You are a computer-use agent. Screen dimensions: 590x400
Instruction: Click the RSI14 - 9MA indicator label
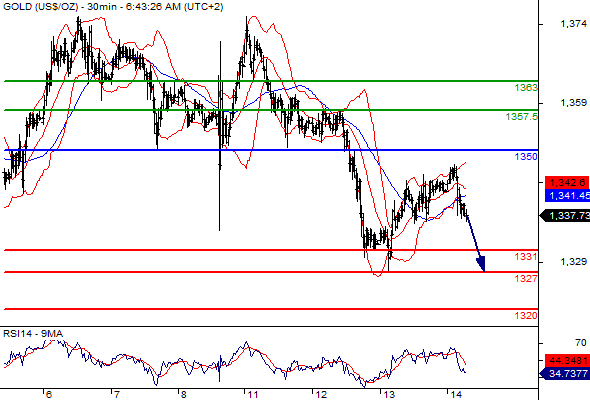33,334
